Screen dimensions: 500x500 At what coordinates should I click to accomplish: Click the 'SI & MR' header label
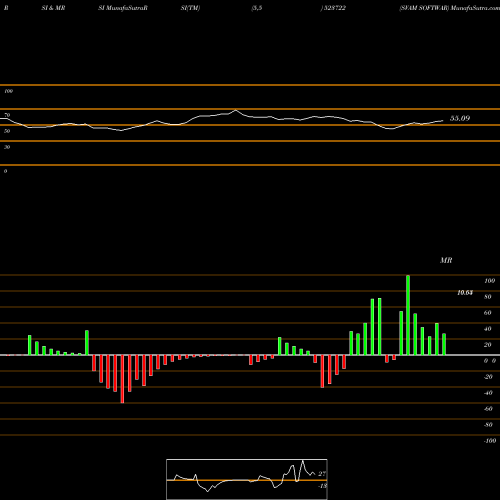pos(53,8)
